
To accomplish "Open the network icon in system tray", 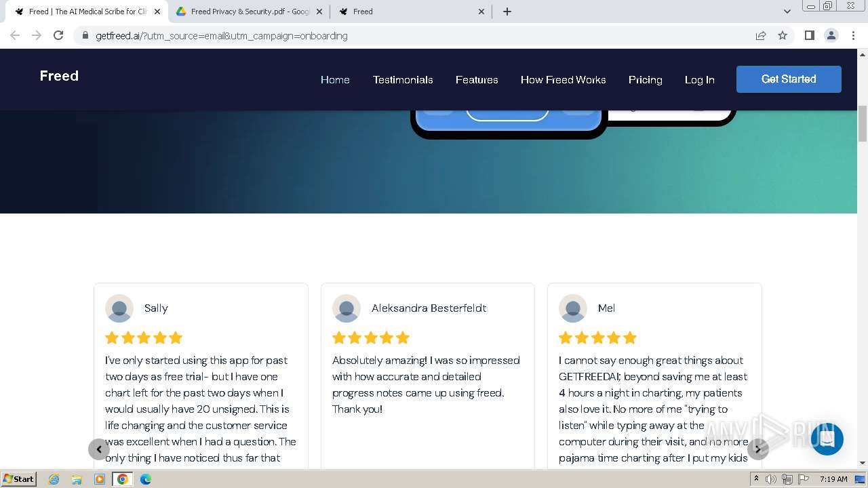I will [787, 479].
